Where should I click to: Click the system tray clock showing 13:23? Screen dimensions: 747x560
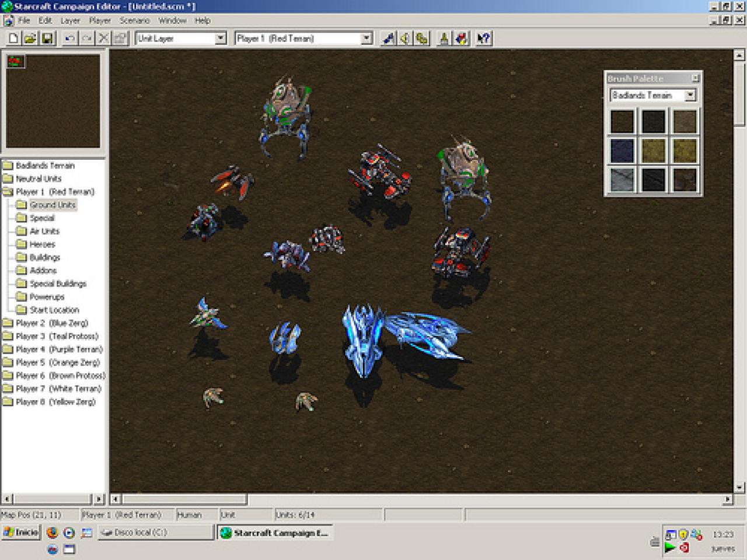[x=722, y=534]
